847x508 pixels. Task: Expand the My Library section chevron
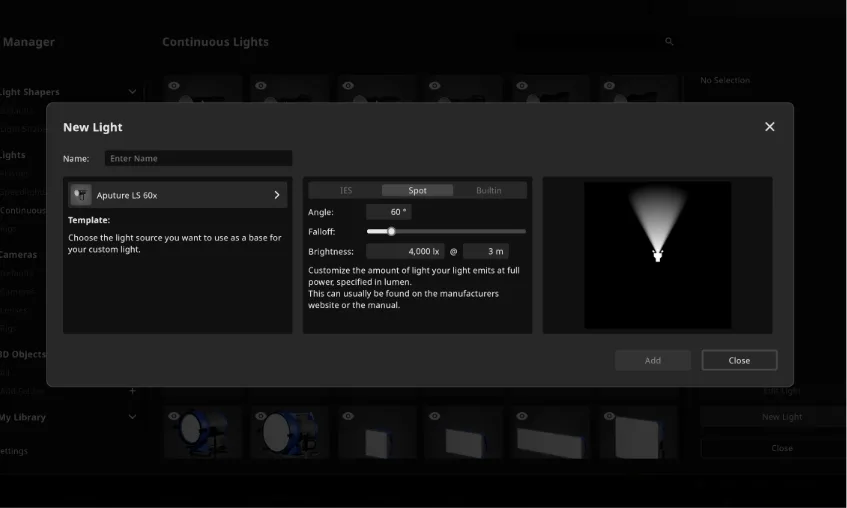click(132, 417)
